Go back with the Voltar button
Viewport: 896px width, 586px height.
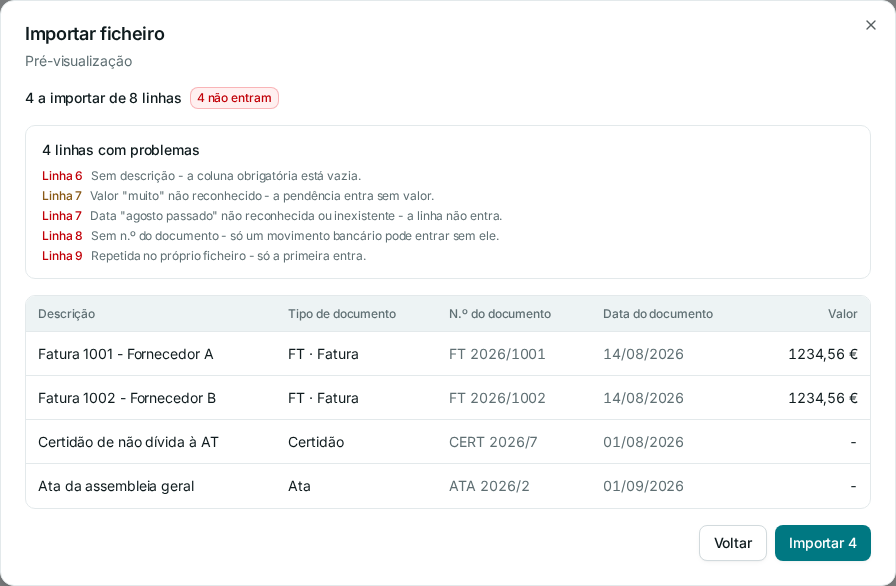733,543
